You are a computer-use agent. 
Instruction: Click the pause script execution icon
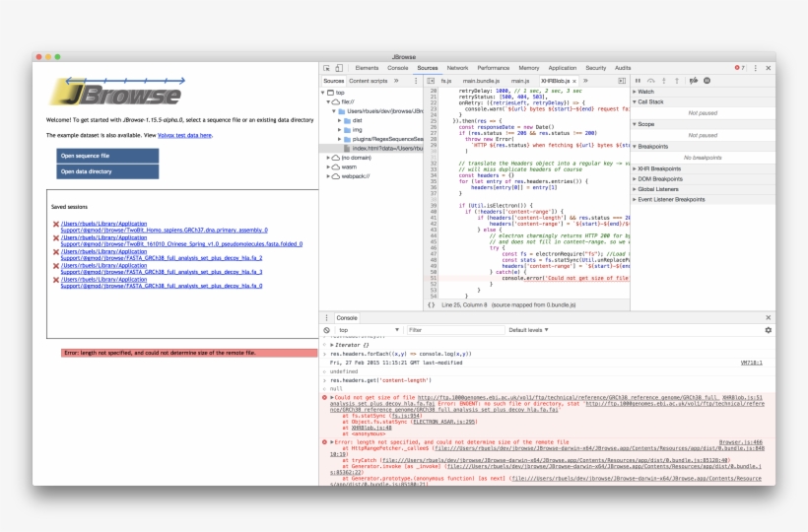click(x=639, y=80)
